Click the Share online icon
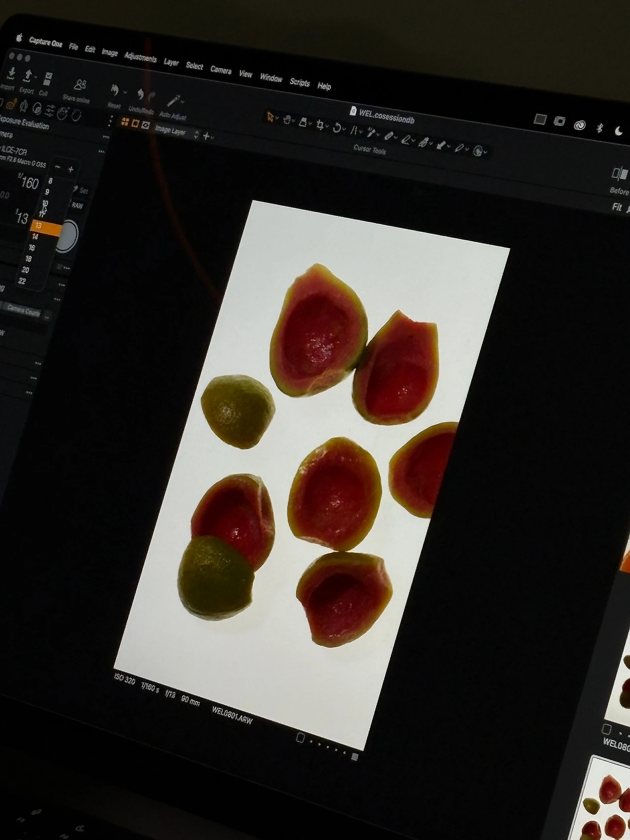This screenshot has width=630, height=840. click(79, 85)
